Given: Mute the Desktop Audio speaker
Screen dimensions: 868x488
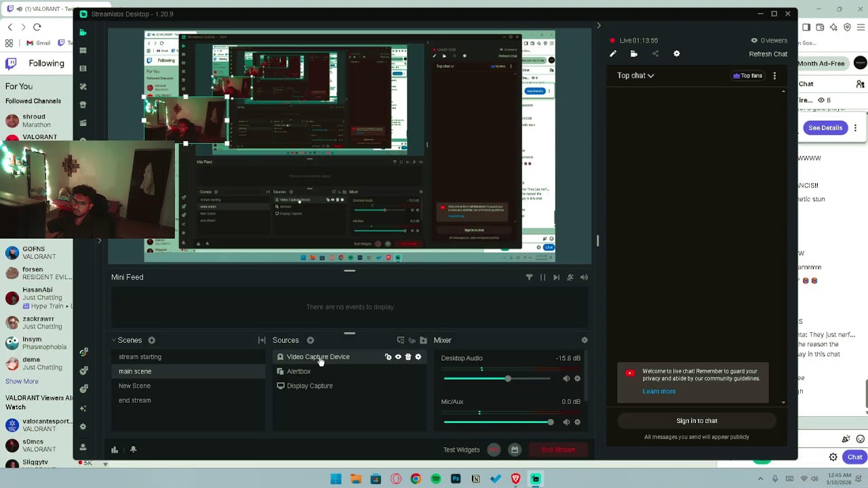Looking at the screenshot, I should pos(566,379).
